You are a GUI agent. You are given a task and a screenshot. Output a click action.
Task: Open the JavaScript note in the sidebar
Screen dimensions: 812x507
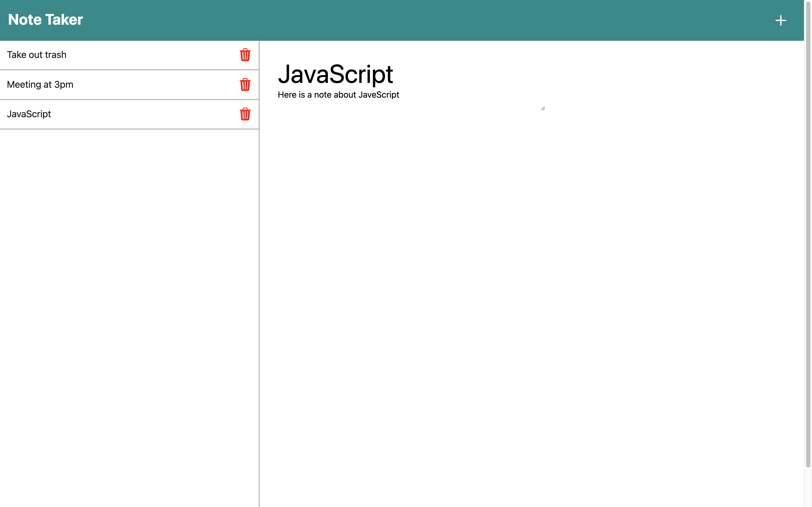(x=29, y=114)
